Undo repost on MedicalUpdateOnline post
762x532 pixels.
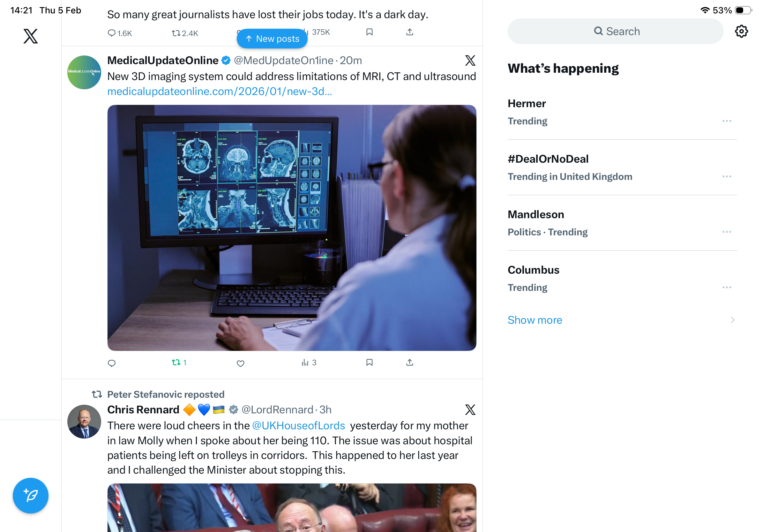pyautogui.click(x=179, y=362)
